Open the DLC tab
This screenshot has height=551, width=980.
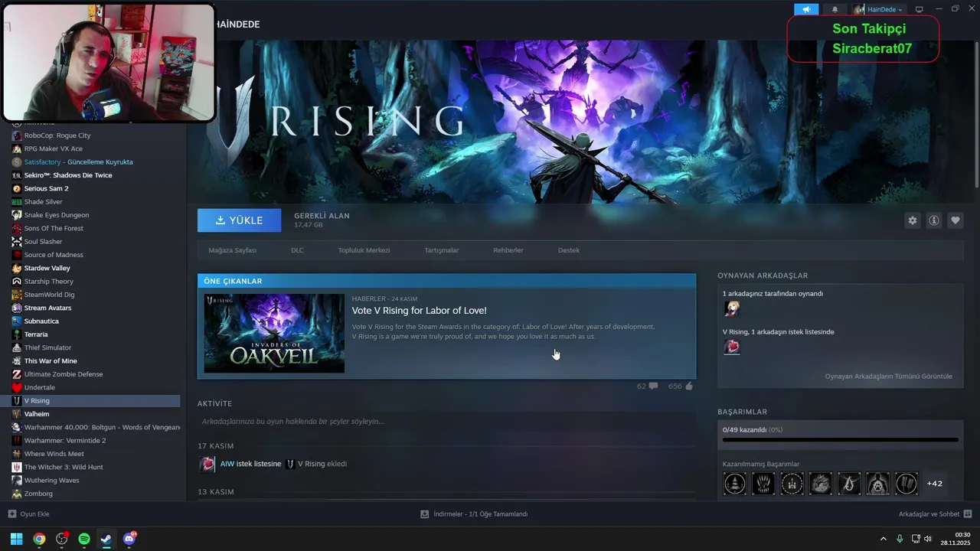coord(297,250)
